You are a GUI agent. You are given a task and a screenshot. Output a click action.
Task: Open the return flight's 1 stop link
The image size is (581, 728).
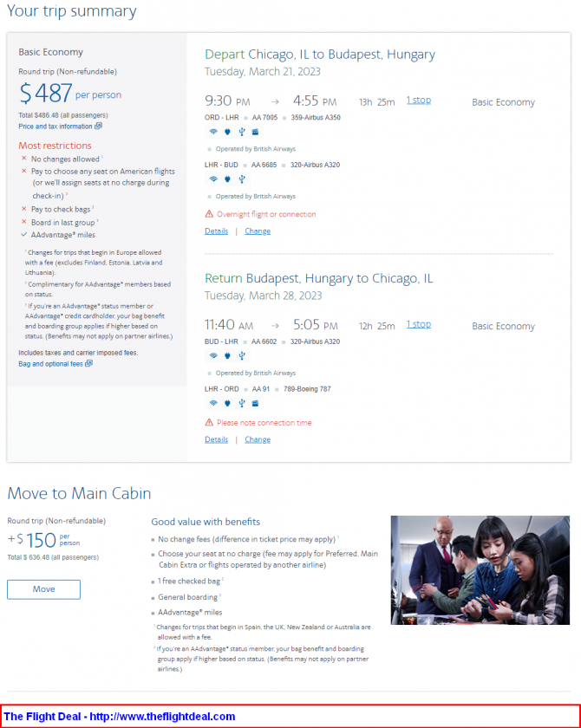point(418,325)
